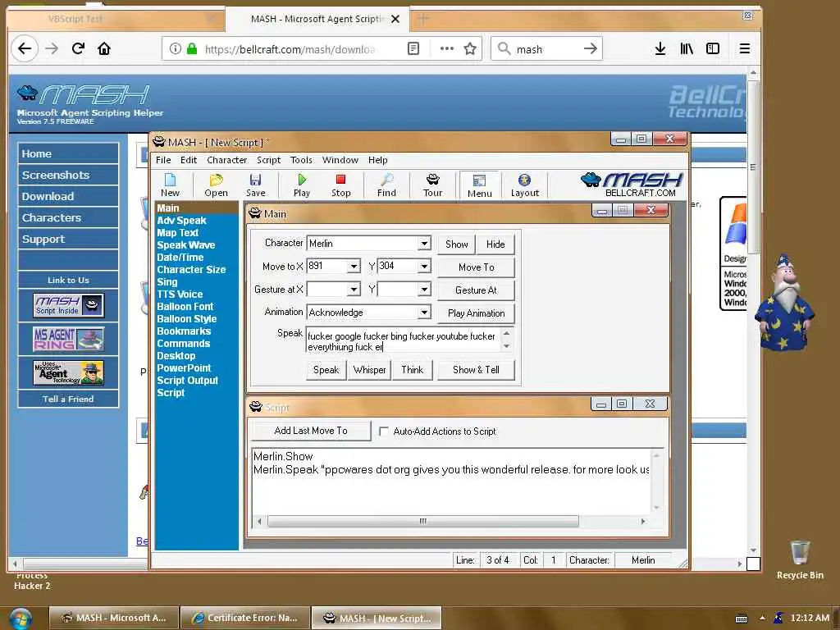Click the Open toolbar icon in MASH
The width and height of the screenshot is (840, 630).
[x=216, y=185]
